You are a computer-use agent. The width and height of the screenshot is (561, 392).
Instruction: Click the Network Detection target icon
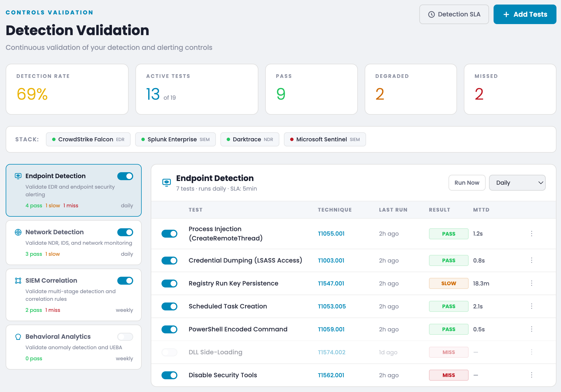[x=18, y=232]
